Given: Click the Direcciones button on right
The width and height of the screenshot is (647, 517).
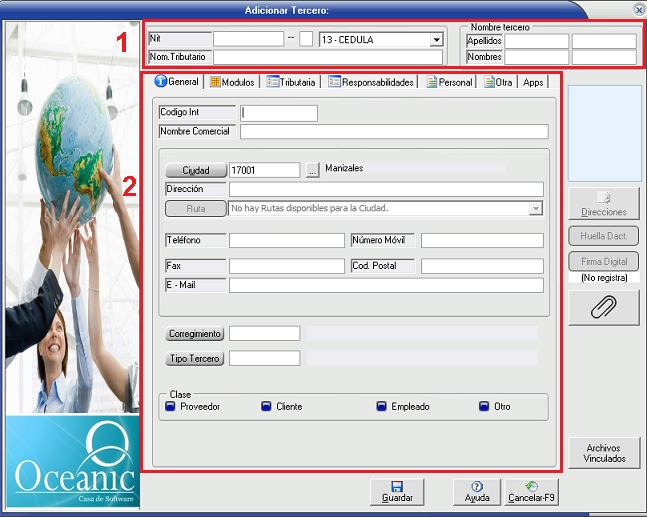Looking at the screenshot, I should [x=603, y=204].
